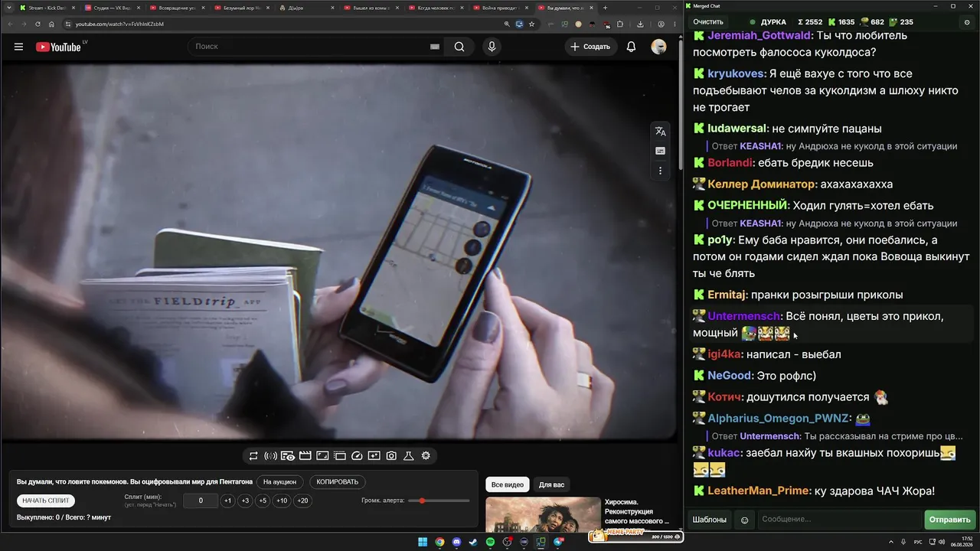Click the clapperboard icon in the player toolbar
Image resolution: width=980 pixels, height=551 pixels.
click(305, 456)
